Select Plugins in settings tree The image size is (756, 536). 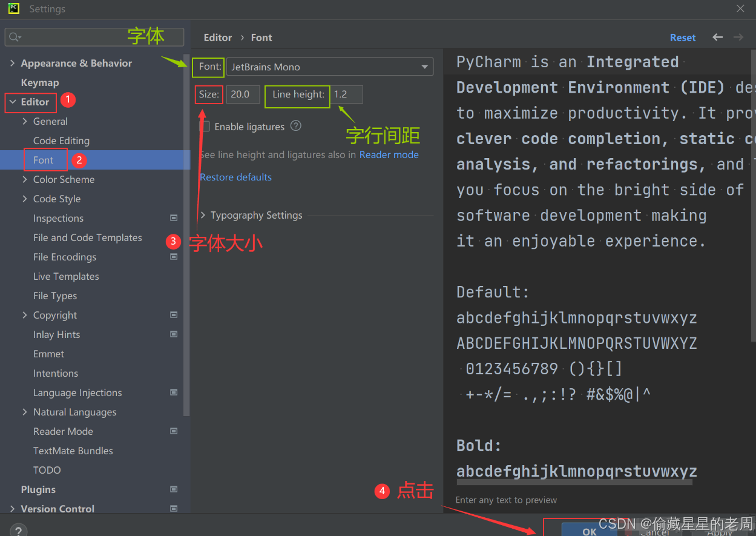pyautogui.click(x=38, y=489)
